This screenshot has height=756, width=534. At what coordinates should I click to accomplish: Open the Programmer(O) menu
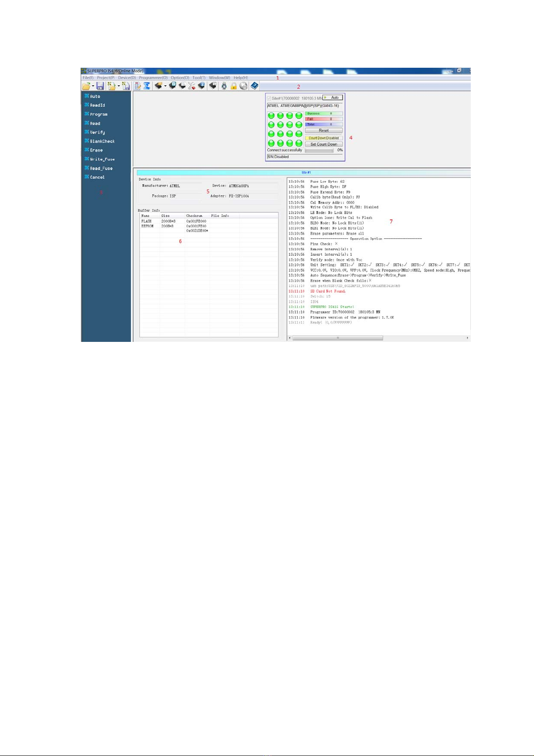coord(153,78)
